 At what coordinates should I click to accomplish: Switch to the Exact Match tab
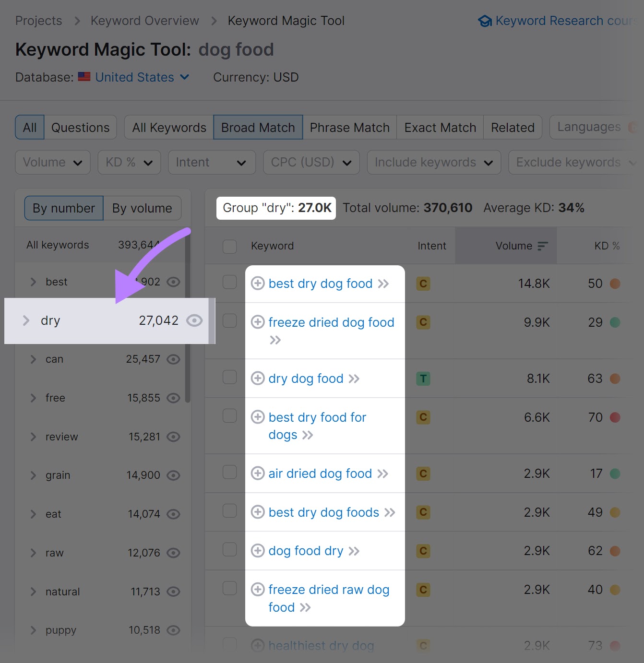[440, 127]
